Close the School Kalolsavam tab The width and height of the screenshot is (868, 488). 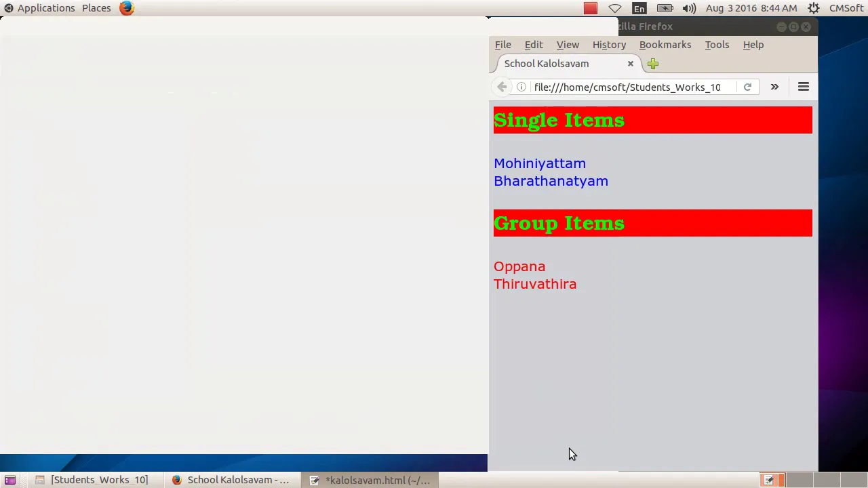tap(630, 64)
